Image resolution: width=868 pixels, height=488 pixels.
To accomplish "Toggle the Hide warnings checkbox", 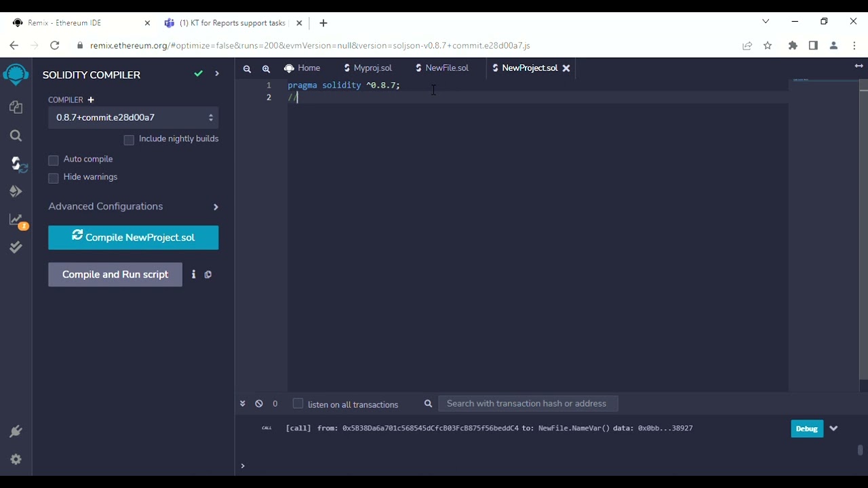I will pos(54,178).
